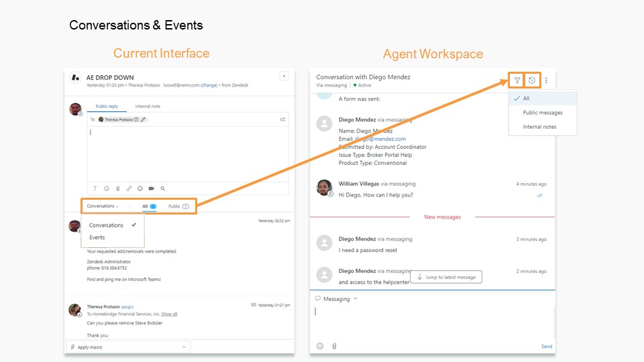Select the All filter option
This screenshot has height=362, width=644.
tap(543, 99)
